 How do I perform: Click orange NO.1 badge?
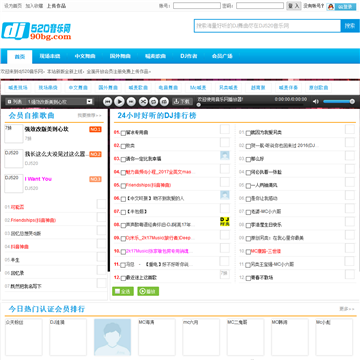click(95, 129)
